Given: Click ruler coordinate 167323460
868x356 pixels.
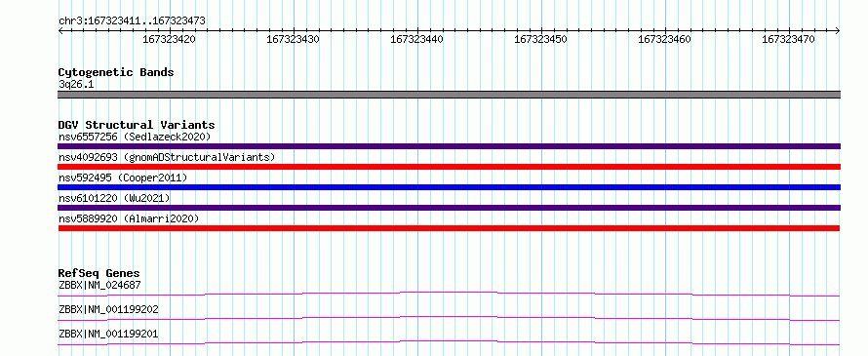Looking at the screenshot, I should (x=665, y=39).
